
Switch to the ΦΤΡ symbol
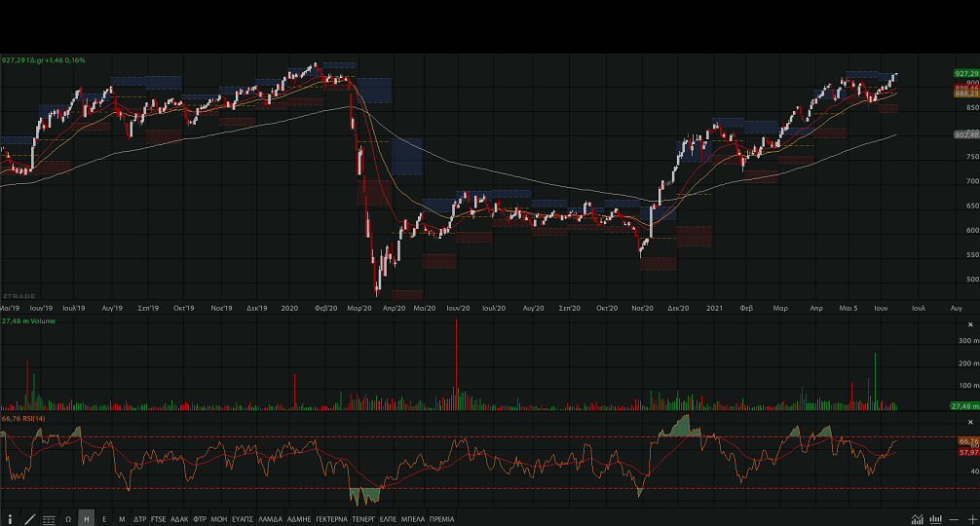tap(200, 519)
